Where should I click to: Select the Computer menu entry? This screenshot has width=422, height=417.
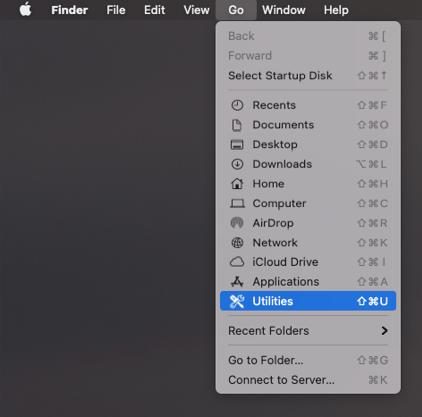pyautogui.click(x=308, y=203)
